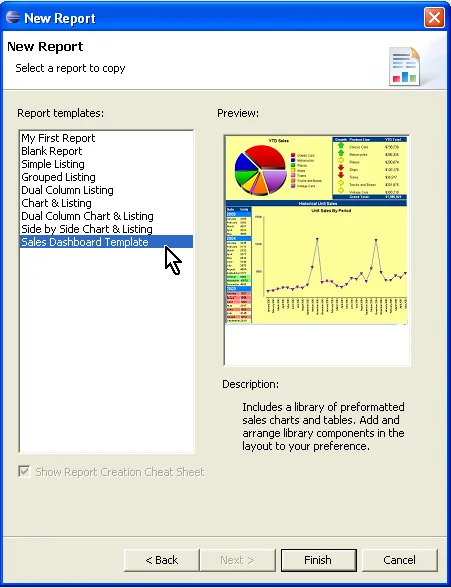
Task: Click the Cancel button
Action: point(399,560)
